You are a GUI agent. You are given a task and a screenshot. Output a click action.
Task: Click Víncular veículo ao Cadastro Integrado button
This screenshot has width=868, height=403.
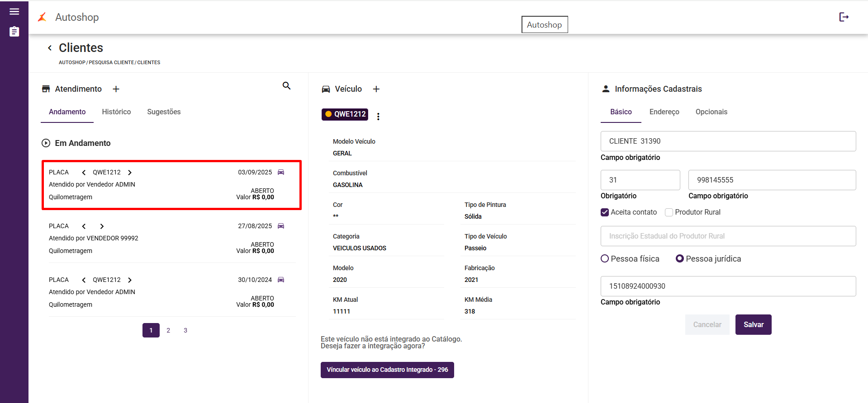pos(387,370)
